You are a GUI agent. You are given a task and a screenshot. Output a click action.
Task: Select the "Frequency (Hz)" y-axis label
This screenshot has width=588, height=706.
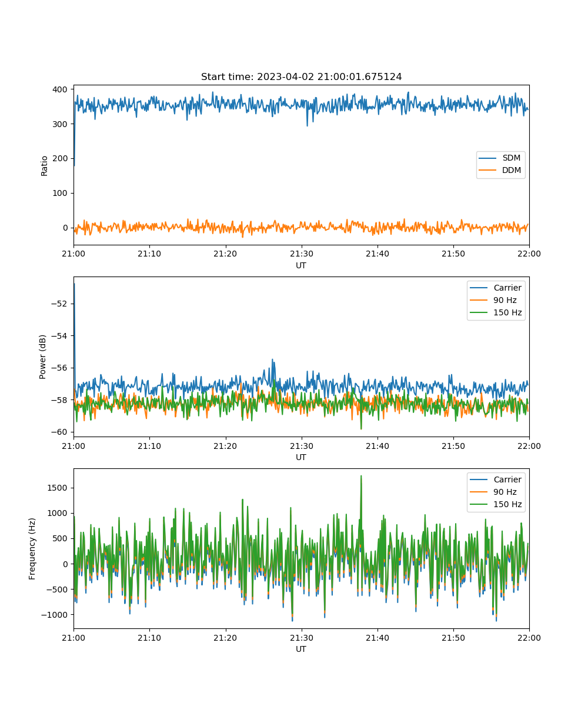pos(32,548)
